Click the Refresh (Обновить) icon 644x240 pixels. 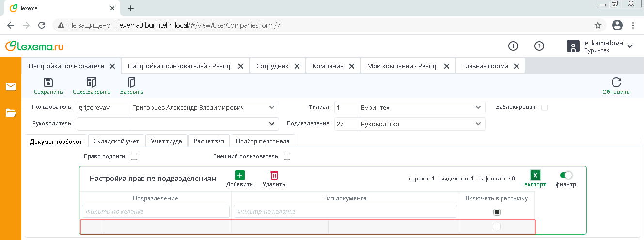(616, 82)
